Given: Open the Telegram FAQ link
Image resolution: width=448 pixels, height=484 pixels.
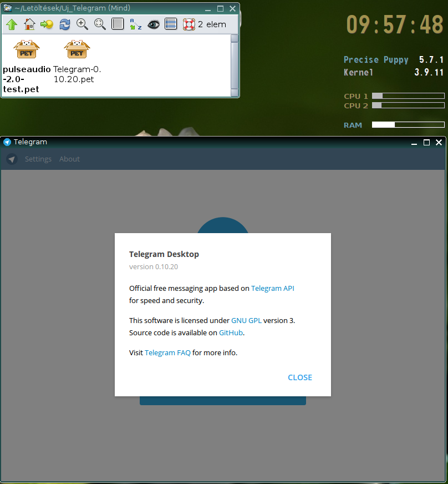Looking at the screenshot, I should point(167,352).
